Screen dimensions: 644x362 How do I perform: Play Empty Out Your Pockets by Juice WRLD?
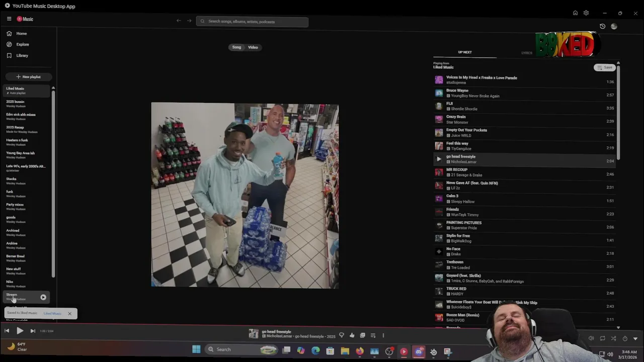(525, 133)
